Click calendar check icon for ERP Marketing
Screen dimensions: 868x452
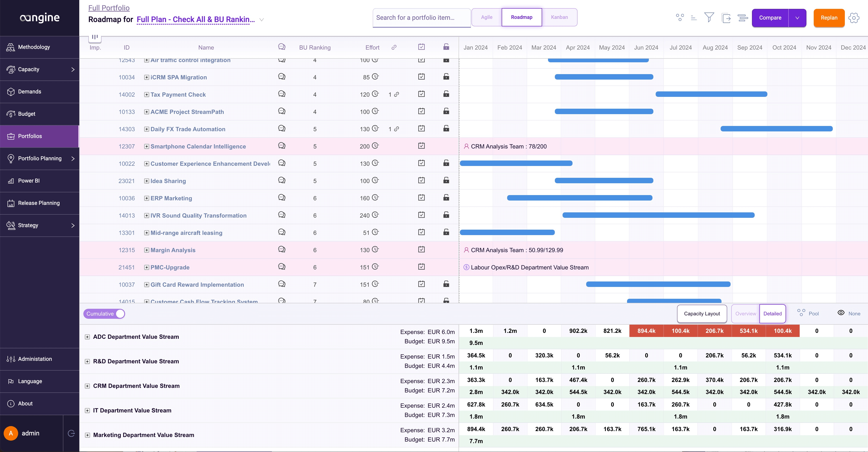coord(421,197)
